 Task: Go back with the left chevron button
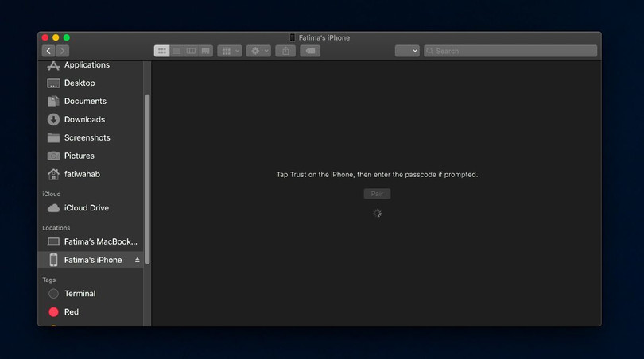(x=48, y=51)
